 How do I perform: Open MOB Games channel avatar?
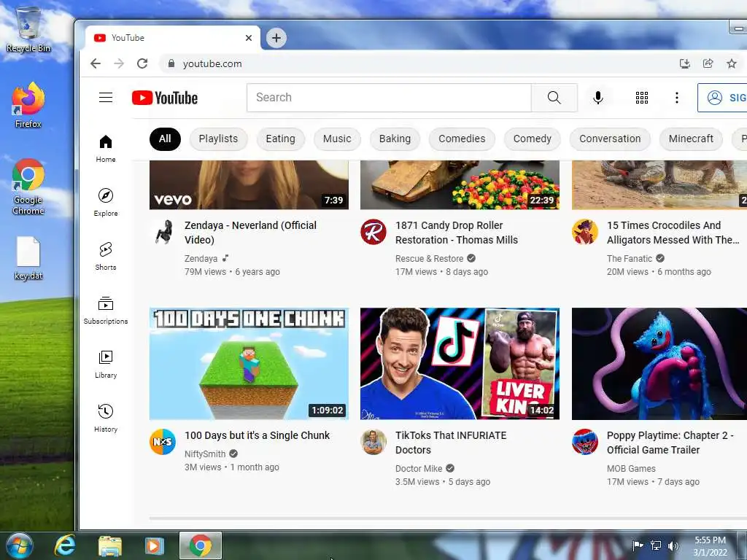(x=585, y=442)
